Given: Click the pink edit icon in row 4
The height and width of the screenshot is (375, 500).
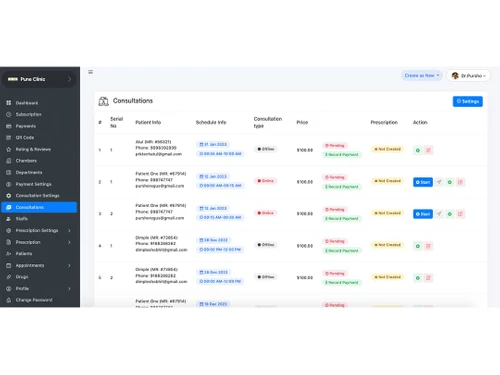Looking at the screenshot, I should tap(429, 246).
